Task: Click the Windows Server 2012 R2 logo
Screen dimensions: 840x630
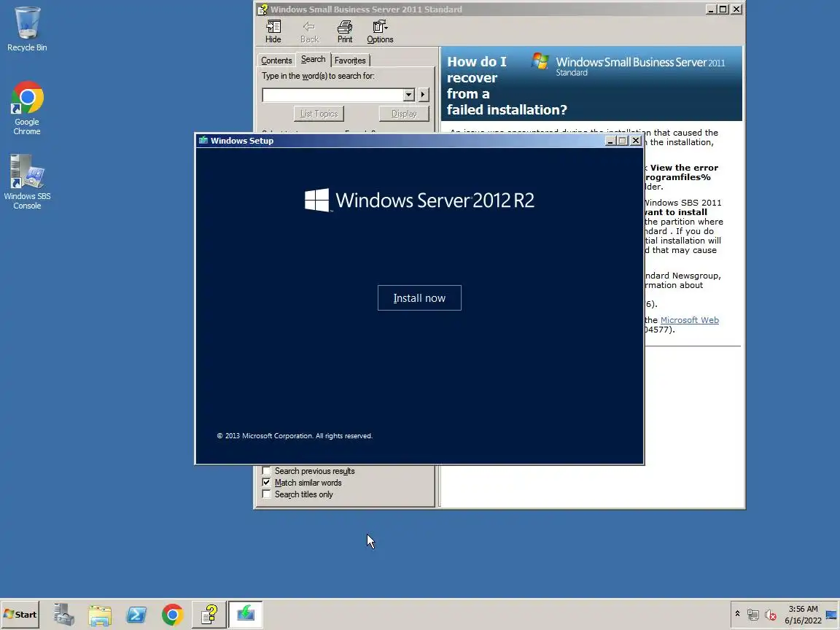Action: [419, 200]
